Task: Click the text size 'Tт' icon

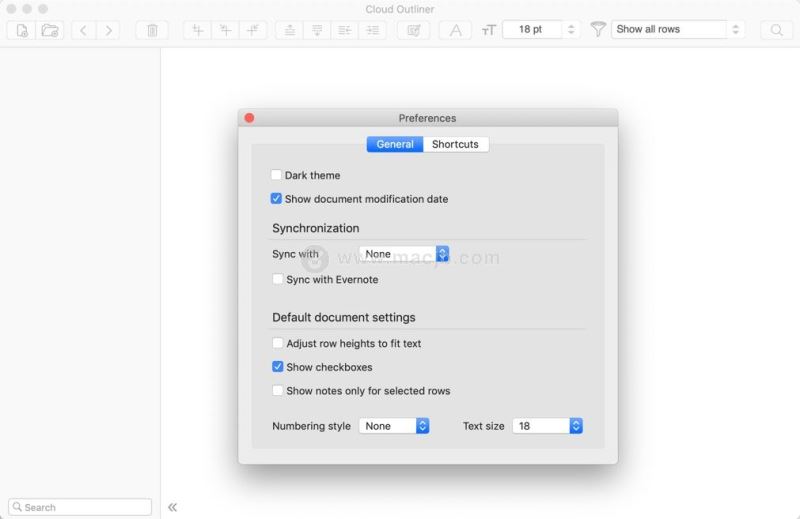Action: pyautogui.click(x=489, y=30)
